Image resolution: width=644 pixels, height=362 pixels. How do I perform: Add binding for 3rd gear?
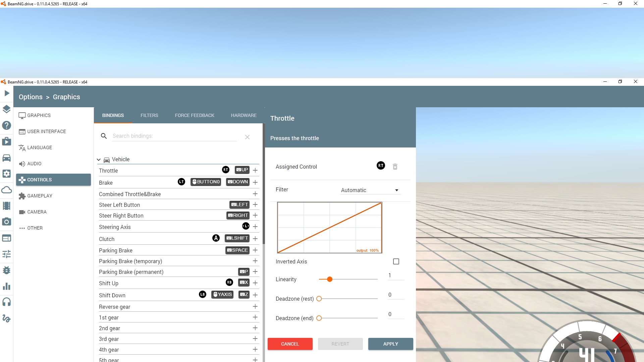coord(255,339)
